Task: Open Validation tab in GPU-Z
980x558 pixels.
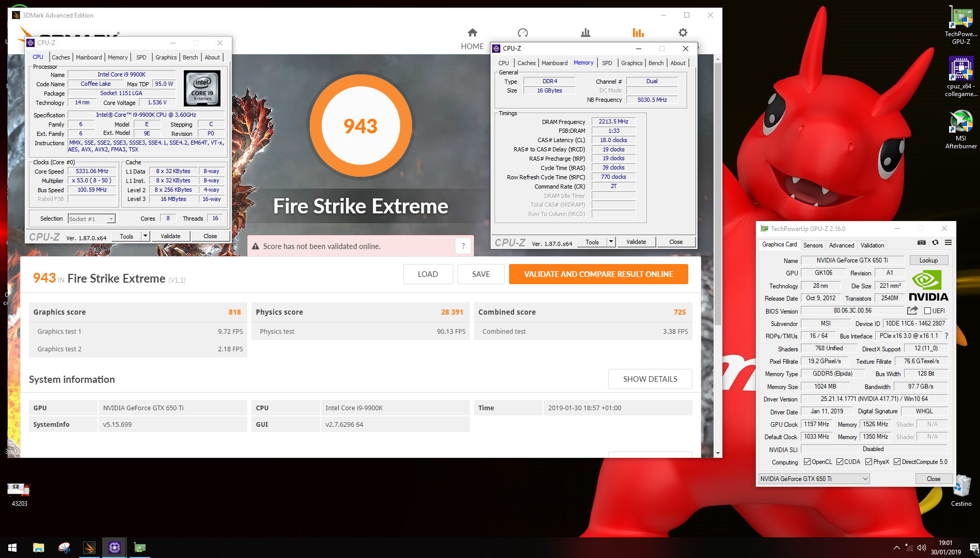Action: pyautogui.click(x=872, y=245)
